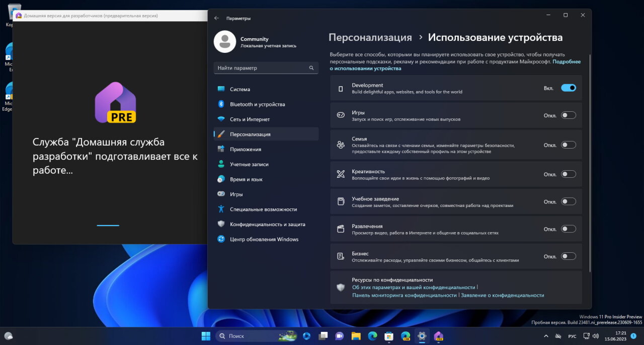Open Task View from the taskbar

[x=323, y=336]
